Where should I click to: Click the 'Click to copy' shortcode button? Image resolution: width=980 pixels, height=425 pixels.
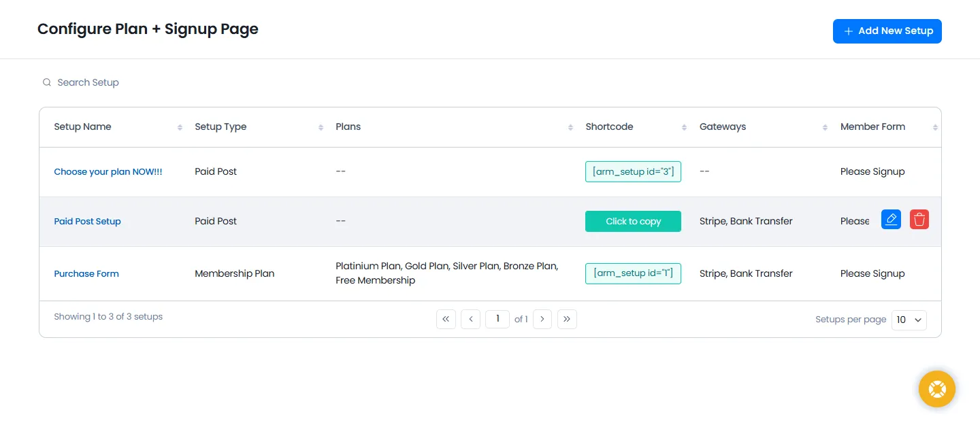click(x=633, y=221)
